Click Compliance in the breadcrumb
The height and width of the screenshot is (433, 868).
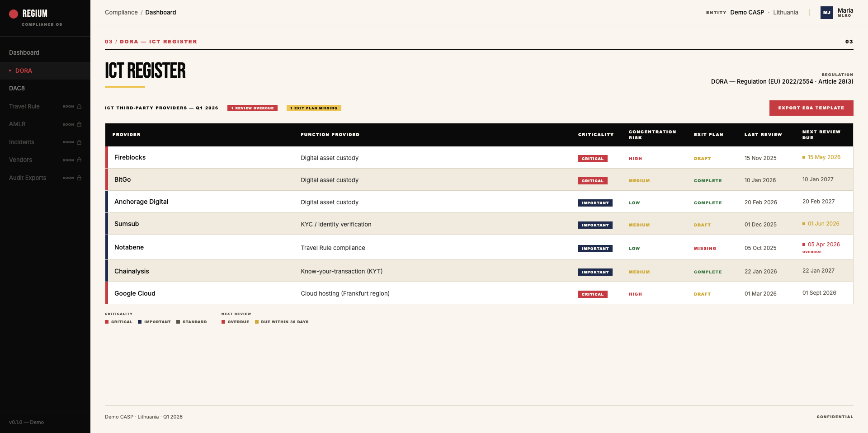121,13
